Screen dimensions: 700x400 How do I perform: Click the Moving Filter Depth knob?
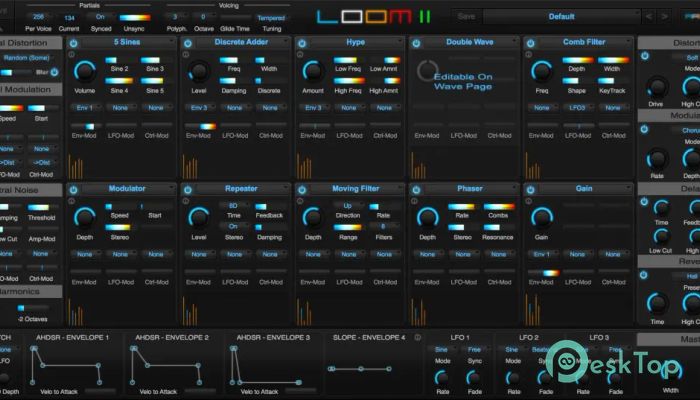click(313, 217)
